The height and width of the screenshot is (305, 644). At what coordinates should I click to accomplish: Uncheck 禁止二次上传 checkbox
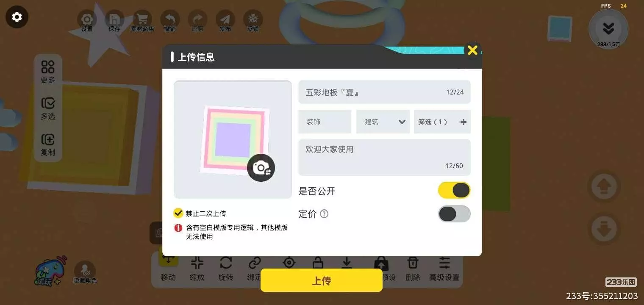(x=178, y=213)
